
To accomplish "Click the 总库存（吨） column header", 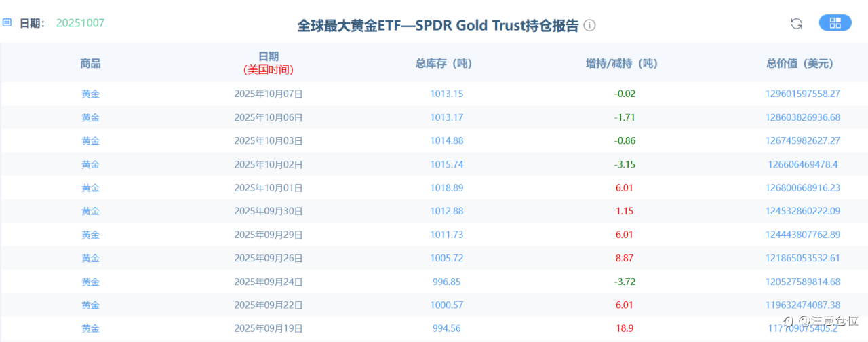I will 443,63.
